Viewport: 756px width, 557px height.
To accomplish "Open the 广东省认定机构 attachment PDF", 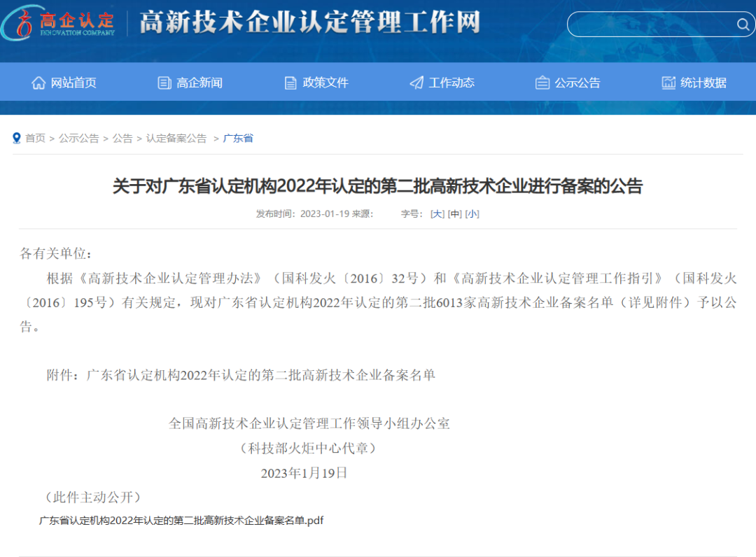I will coord(182,521).
